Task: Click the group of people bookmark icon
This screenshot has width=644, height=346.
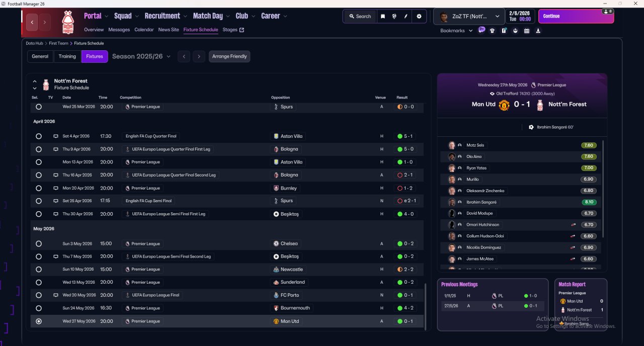Action: pos(515,31)
